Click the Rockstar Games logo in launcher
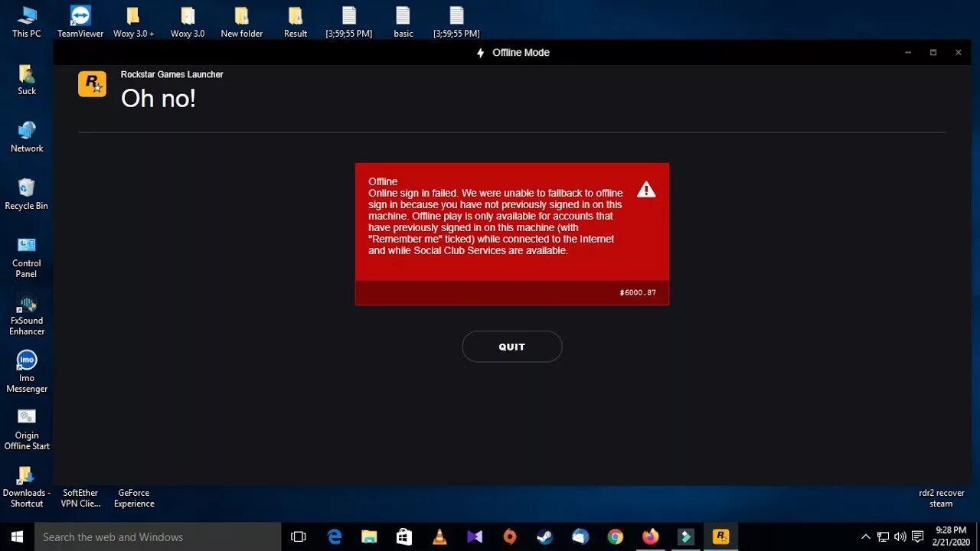The width and height of the screenshot is (980, 551). coord(93,83)
